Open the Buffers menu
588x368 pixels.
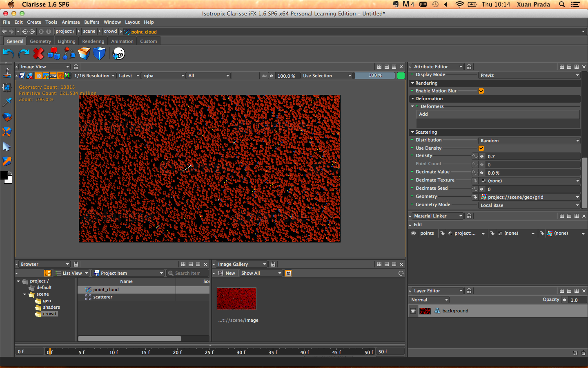coord(91,22)
